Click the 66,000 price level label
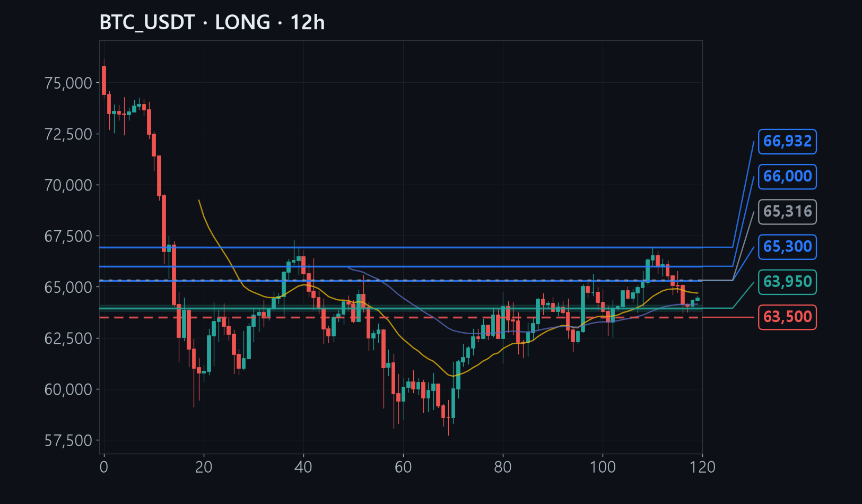The height and width of the screenshot is (504, 862). [787, 177]
